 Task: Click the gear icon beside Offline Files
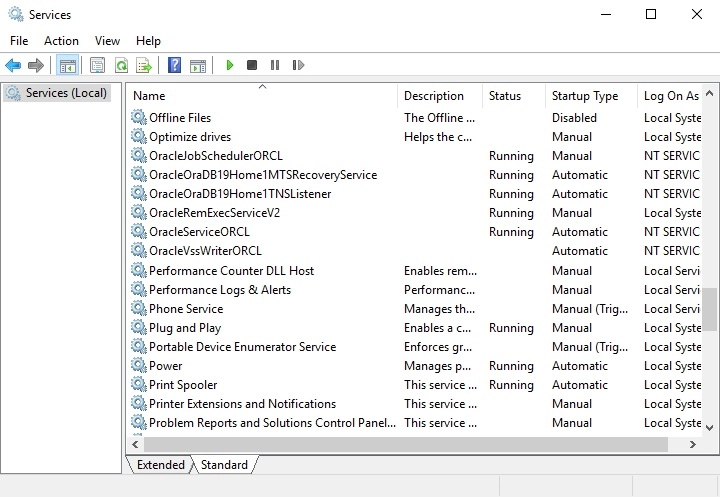click(x=139, y=117)
